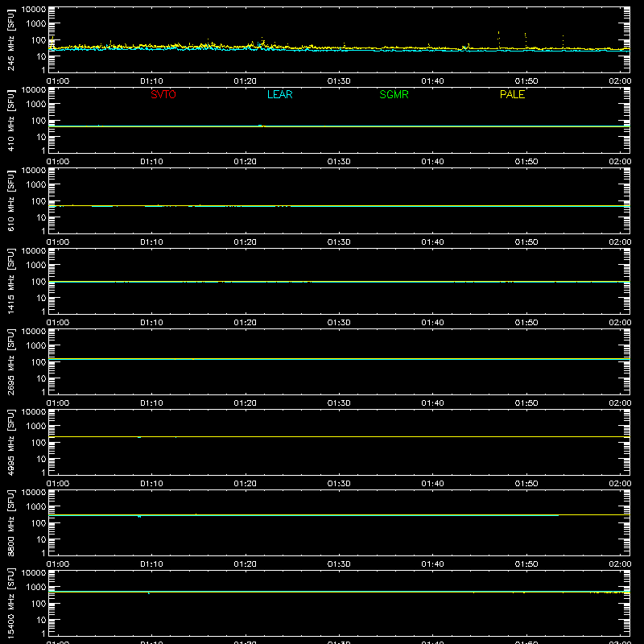The image size is (644, 644).
Task: Select the '15400 MHz [SFU]' axis title
Action: [x=10, y=603]
